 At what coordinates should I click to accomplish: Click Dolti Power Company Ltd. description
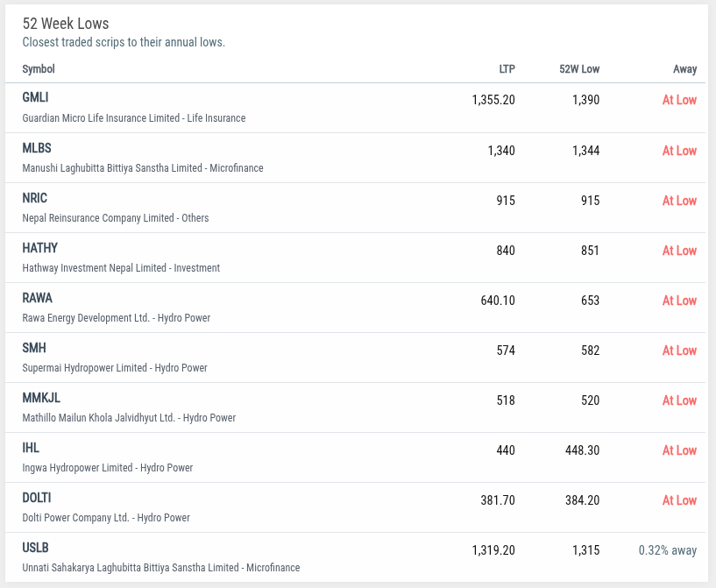(106, 518)
